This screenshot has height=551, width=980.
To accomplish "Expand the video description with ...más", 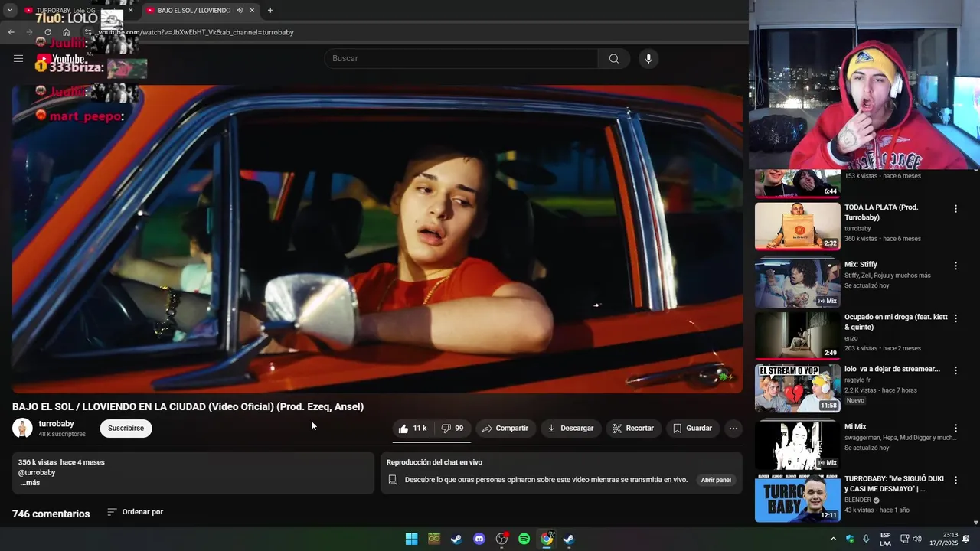I will pos(30,483).
